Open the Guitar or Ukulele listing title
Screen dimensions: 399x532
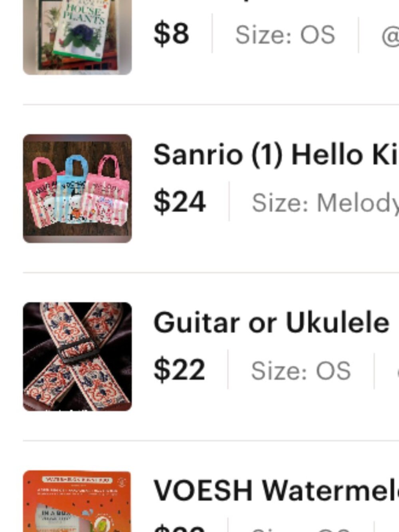coord(271,322)
